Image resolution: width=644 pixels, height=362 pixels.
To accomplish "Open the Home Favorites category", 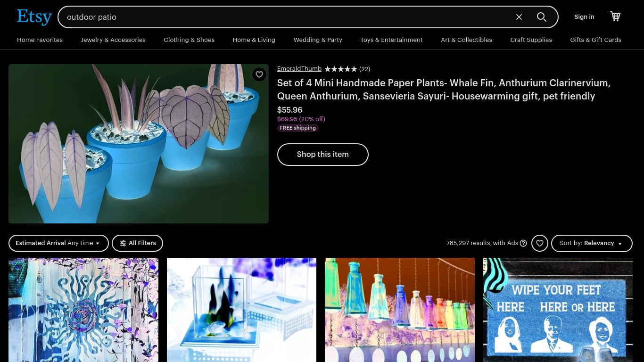I will pyautogui.click(x=40, y=40).
